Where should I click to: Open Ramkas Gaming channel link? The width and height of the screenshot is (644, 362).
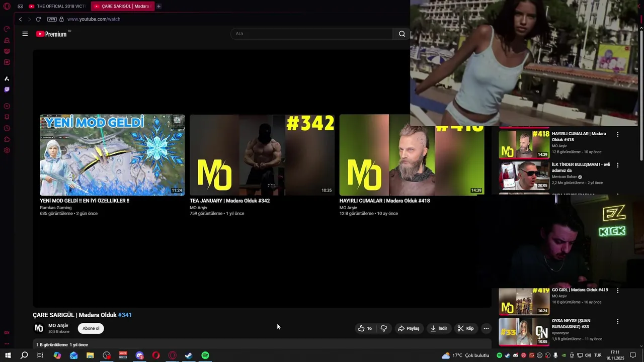click(x=56, y=208)
